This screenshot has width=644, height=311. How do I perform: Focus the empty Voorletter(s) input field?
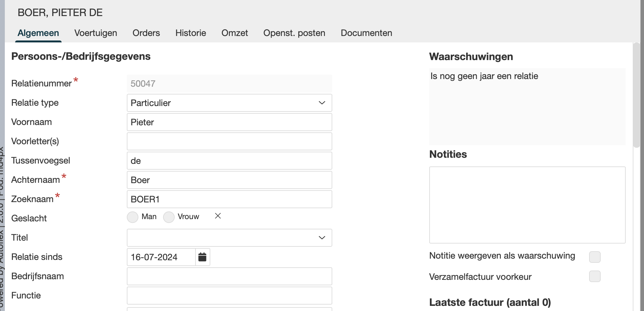click(229, 141)
